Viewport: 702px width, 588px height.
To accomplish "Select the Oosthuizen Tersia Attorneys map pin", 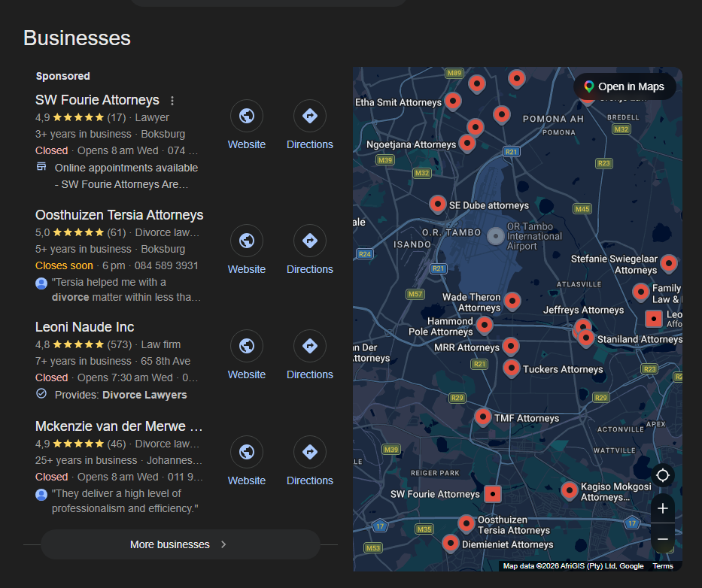I will click(x=466, y=523).
